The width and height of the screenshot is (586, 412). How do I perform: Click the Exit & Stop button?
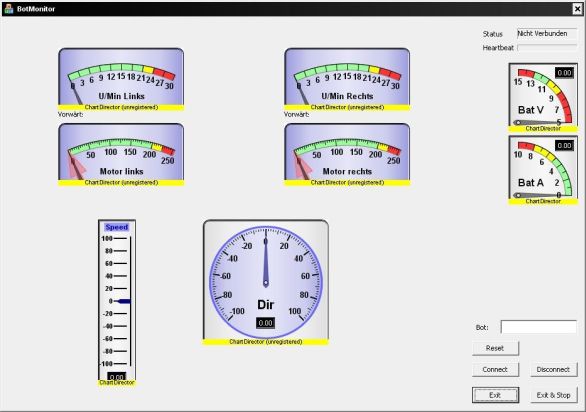[553, 395]
